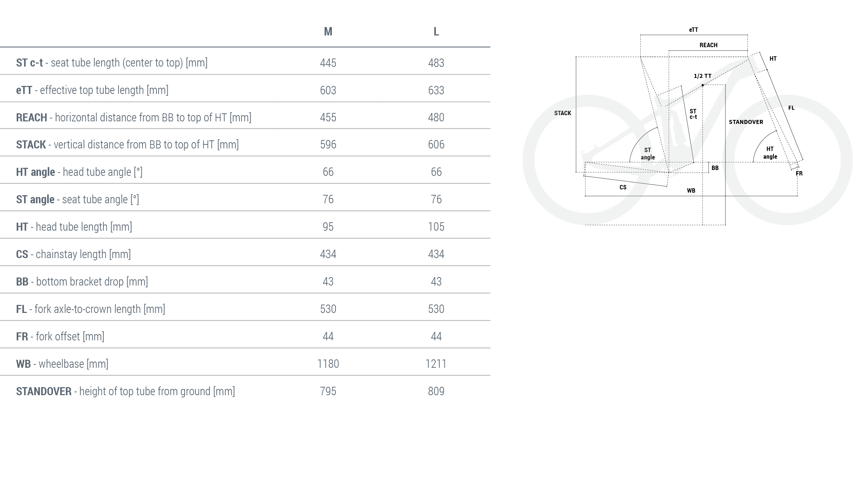
Task: Click the BB bottom bracket drop row label
Action: [82, 281]
